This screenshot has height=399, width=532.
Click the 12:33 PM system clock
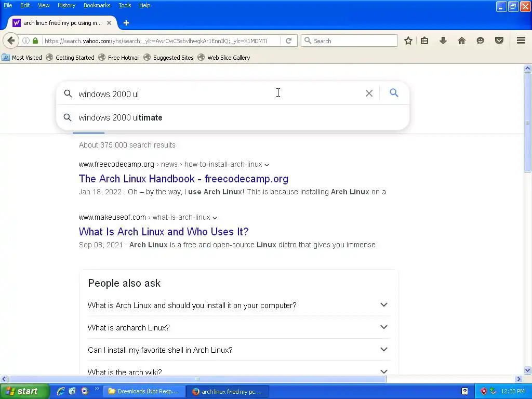513,392
